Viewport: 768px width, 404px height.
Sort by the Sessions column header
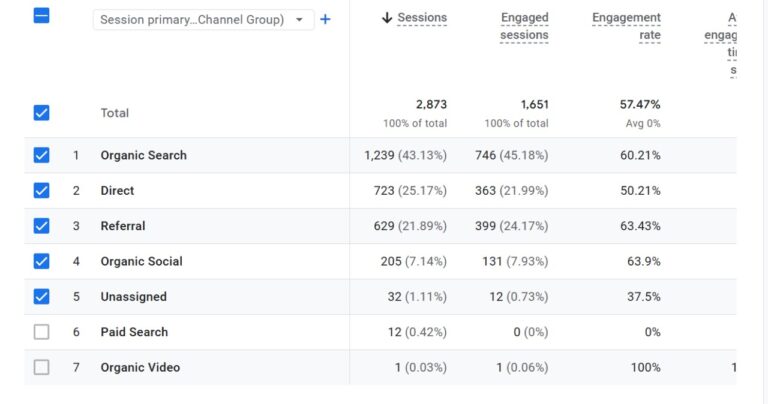[x=422, y=18]
